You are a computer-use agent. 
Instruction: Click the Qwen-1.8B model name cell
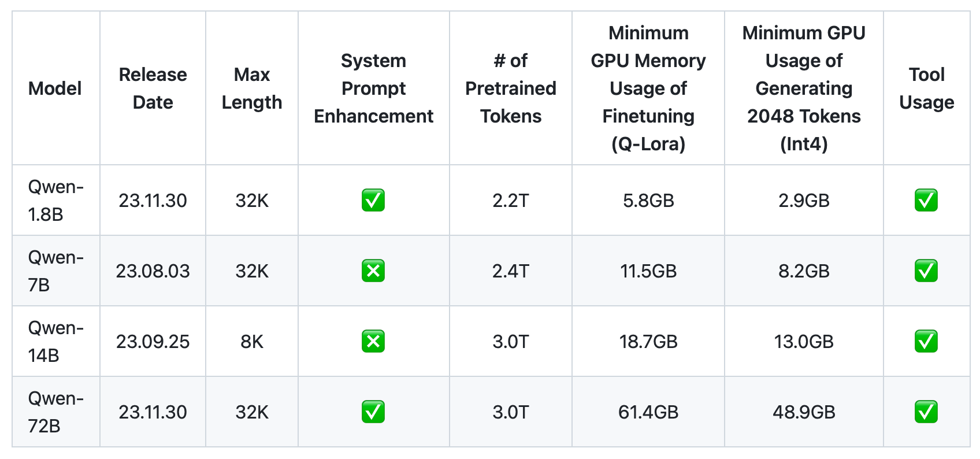point(56,201)
